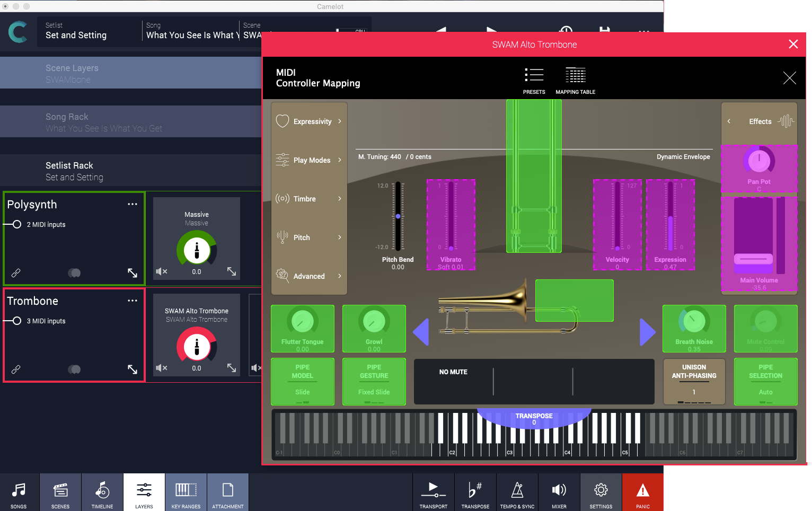Mute the SWAM Alto Trombone plugin
Image resolution: width=812 pixels, height=511 pixels.
tap(162, 367)
